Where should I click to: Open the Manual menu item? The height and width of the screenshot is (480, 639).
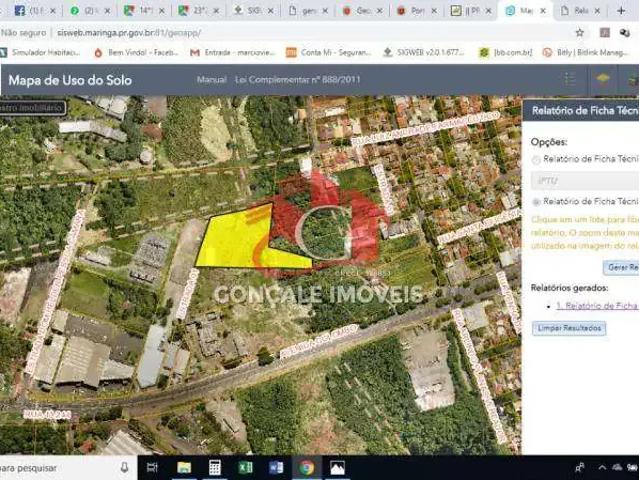tap(211, 79)
